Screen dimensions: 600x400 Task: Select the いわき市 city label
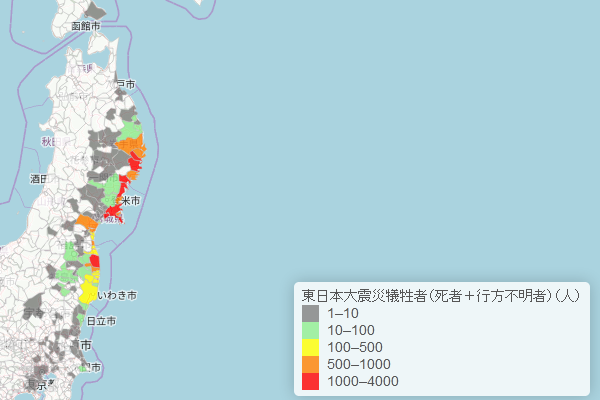[117, 296]
